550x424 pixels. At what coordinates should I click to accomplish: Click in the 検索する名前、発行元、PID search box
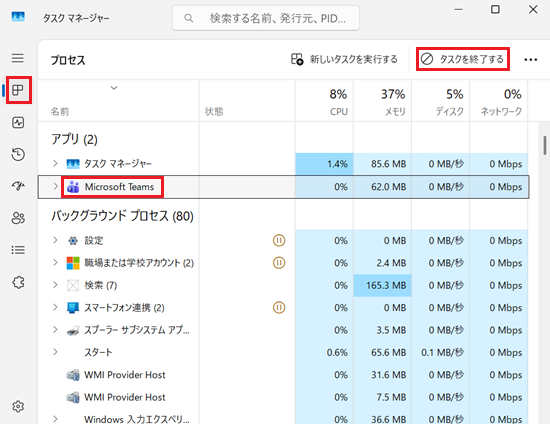[x=266, y=18]
